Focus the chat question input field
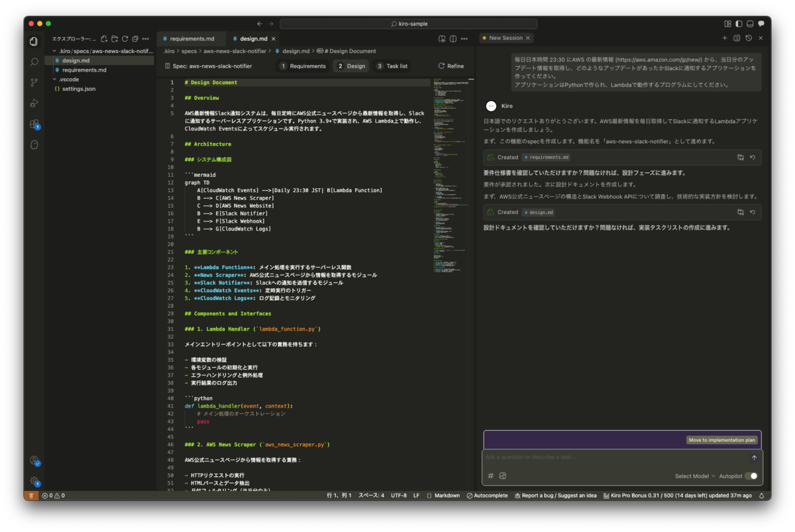This screenshot has height=532, width=795. point(615,457)
